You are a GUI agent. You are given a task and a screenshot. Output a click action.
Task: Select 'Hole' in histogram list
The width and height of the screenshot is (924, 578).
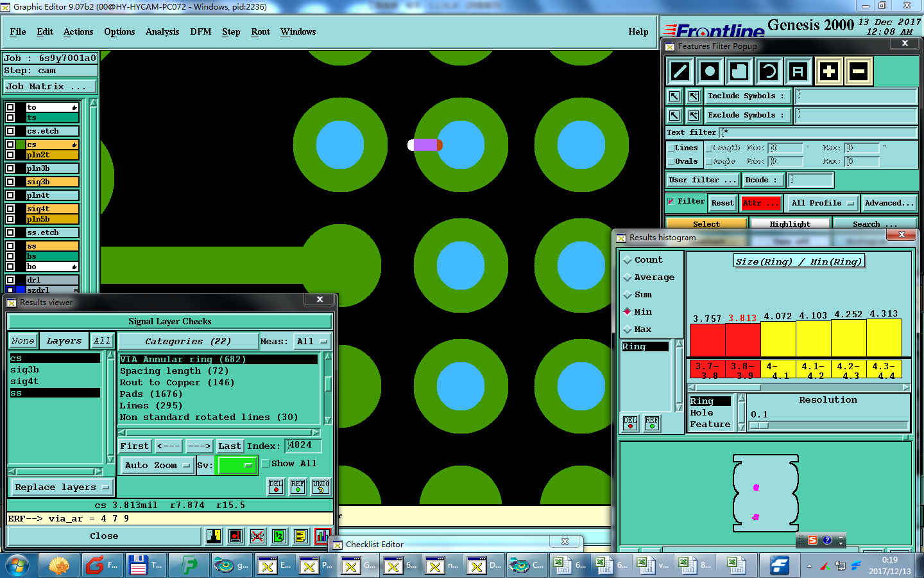point(710,413)
